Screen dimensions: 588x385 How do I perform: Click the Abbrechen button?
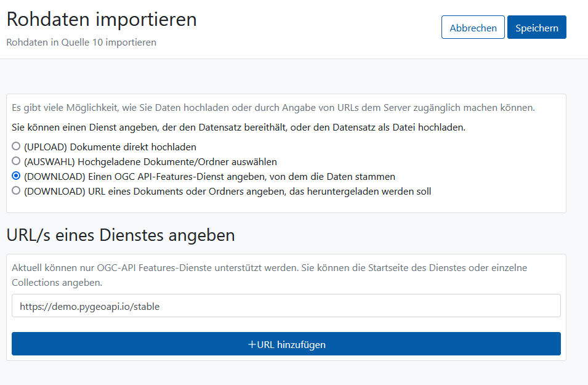[473, 27]
